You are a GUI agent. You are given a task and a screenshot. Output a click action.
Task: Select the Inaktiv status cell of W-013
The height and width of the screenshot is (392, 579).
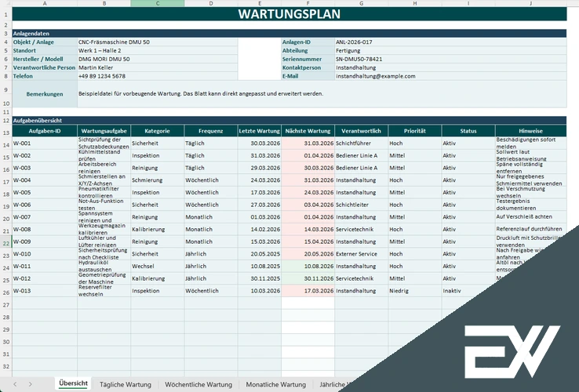(x=468, y=291)
